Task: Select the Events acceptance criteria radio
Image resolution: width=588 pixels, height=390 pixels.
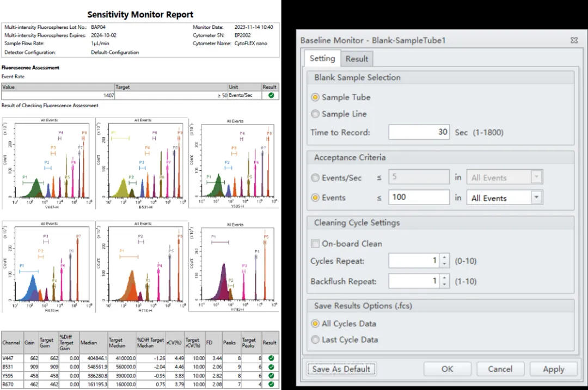Action: 315,198
